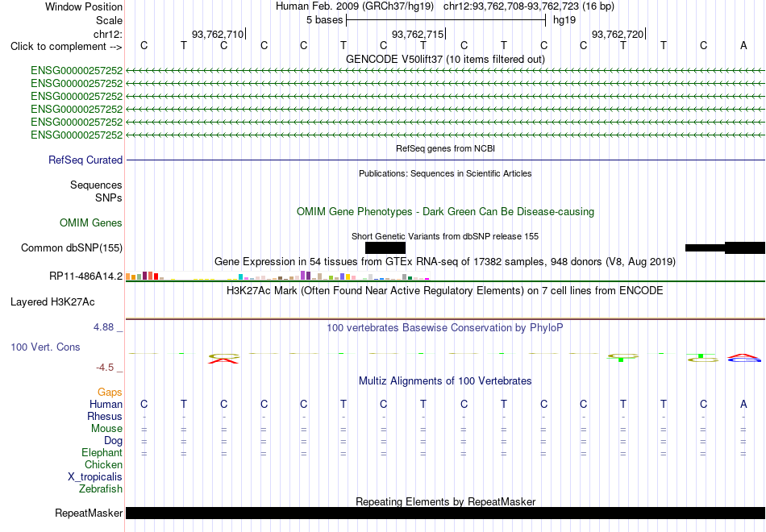Viewport: 766px width, 532px height.
Task: Open 'Publications: Sequences in Scientific Articles' title
Action: click(445, 173)
